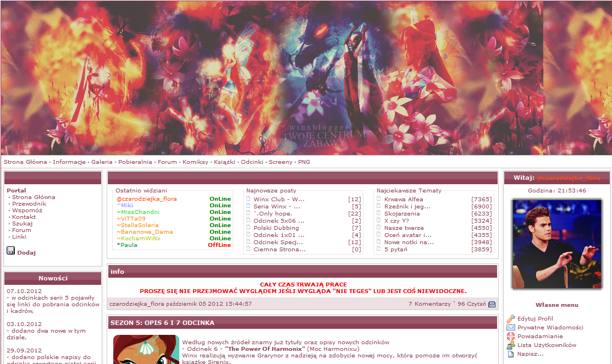The width and height of the screenshot is (612, 364).
Task: Click document icon next to Winx Club post
Action: (x=248, y=198)
